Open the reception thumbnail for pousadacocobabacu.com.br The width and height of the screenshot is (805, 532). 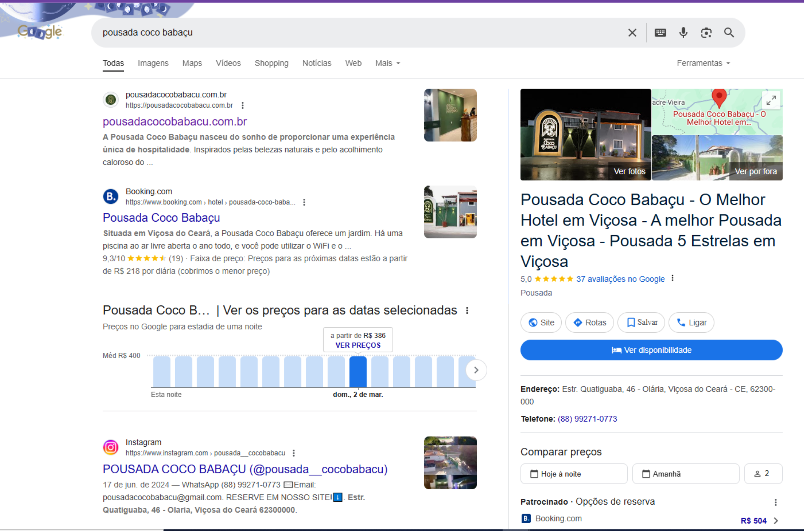point(450,115)
